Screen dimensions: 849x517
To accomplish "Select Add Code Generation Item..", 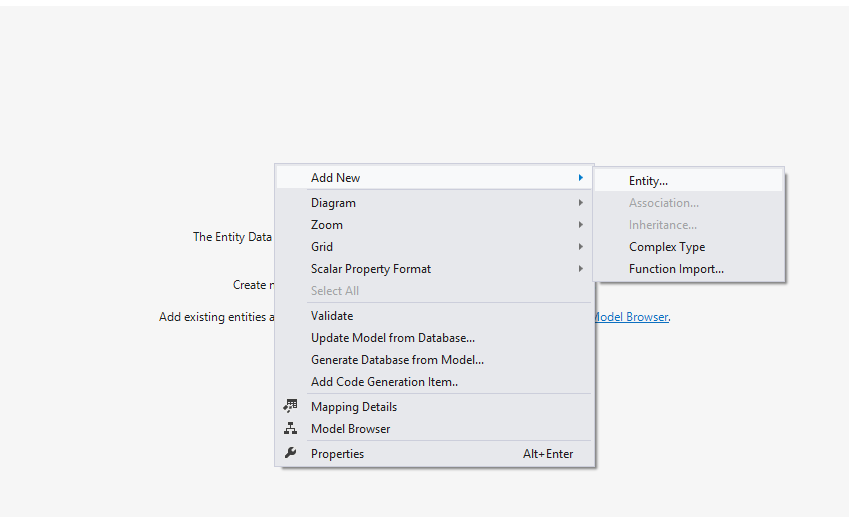I will tap(434, 382).
